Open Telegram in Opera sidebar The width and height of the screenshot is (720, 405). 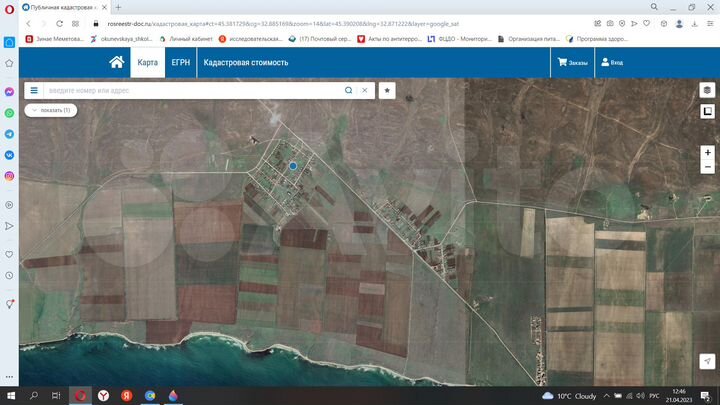click(x=9, y=133)
